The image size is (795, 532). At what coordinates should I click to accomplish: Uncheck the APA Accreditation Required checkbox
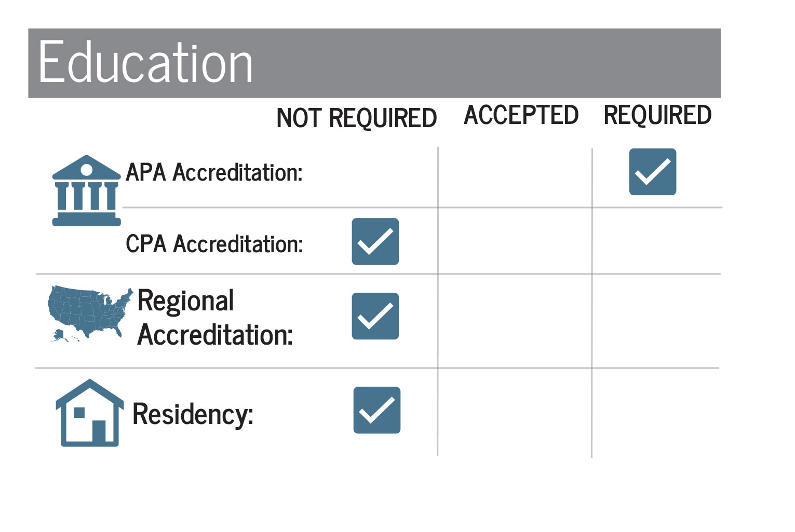(x=652, y=172)
